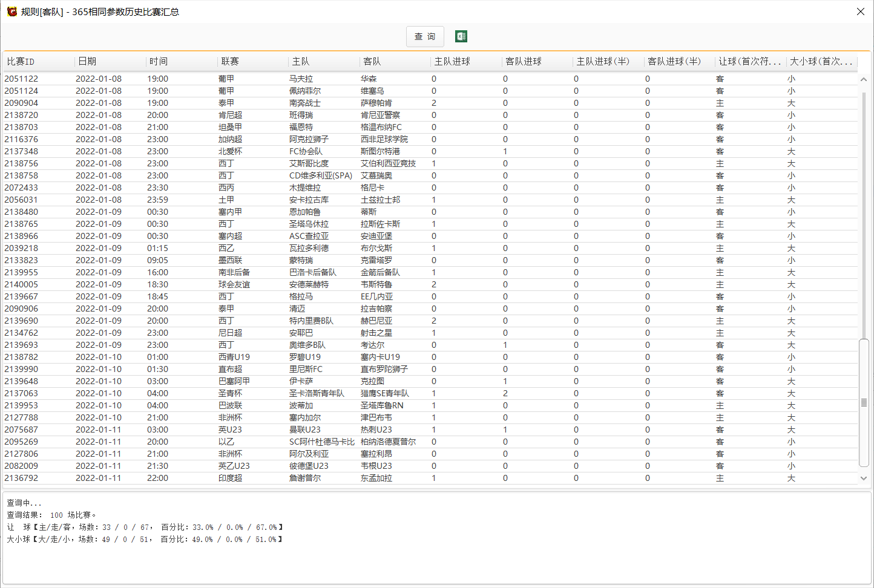874x588 pixels.
Task: Click home team 圣卡洛斯青年队
Action: click(x=317, y=393)
